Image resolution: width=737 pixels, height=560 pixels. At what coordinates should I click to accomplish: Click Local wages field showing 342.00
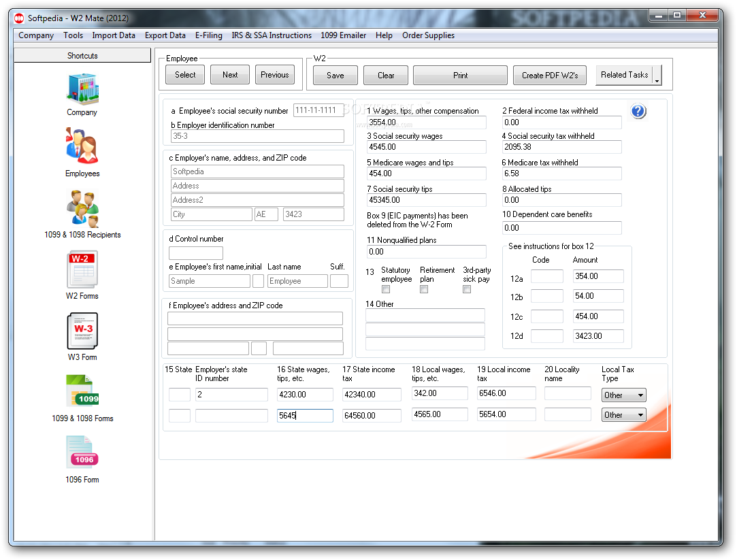click(440, 393)
